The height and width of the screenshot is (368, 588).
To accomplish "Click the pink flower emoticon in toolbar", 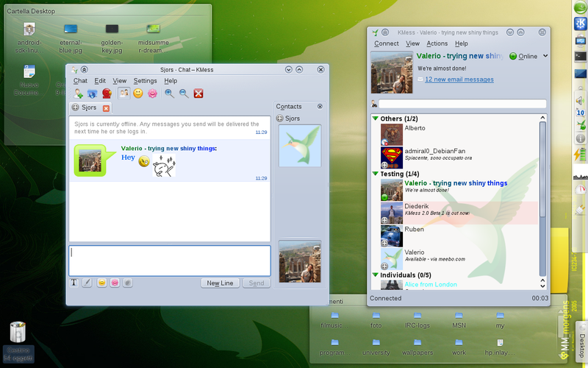I will 153,93.
